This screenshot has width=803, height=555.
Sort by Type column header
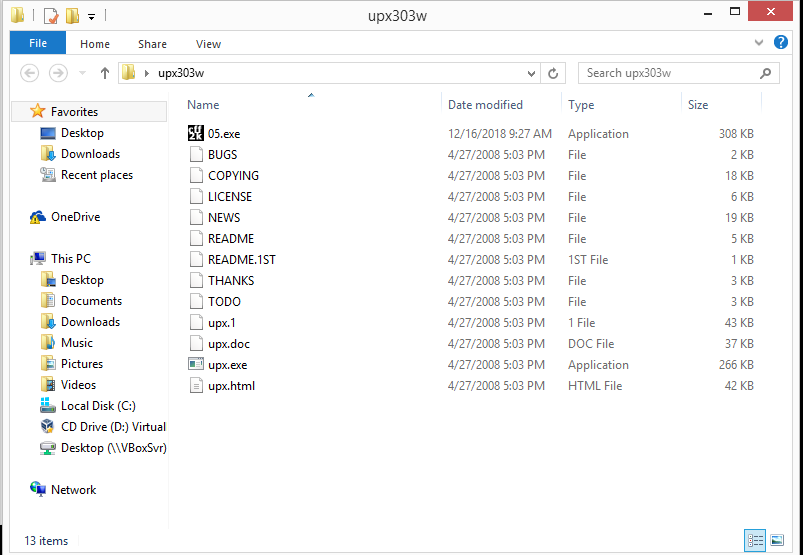pos(581,104)
